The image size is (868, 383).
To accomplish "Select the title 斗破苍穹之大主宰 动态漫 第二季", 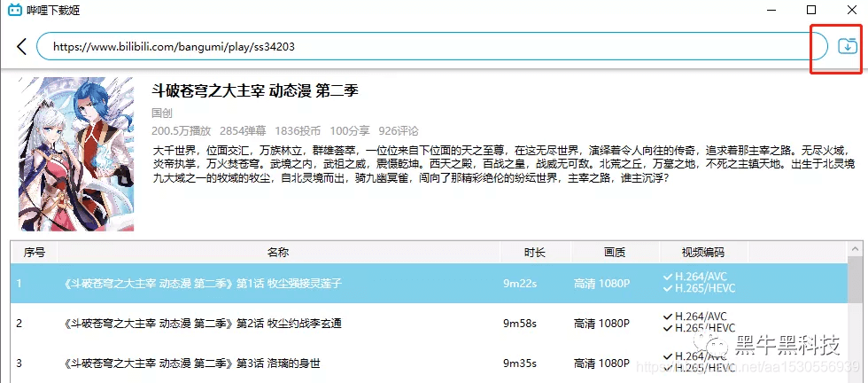I will [255, 91].
